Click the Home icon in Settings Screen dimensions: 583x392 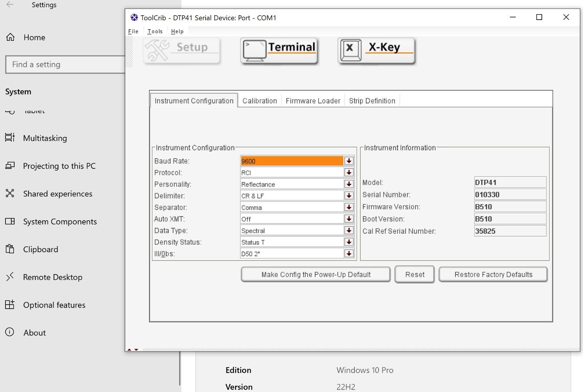coord(10,37)
